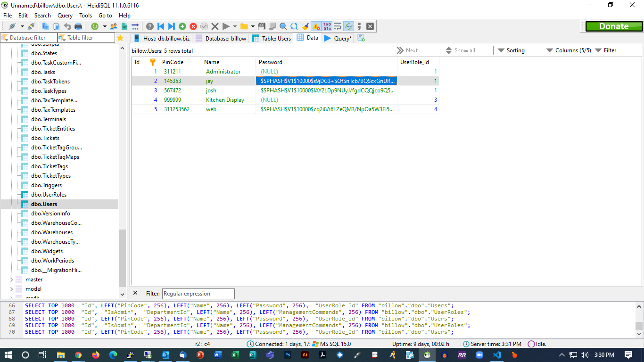Open the Go to menu
The width and height of the screenshot is (644, 362).
point(105,16)
